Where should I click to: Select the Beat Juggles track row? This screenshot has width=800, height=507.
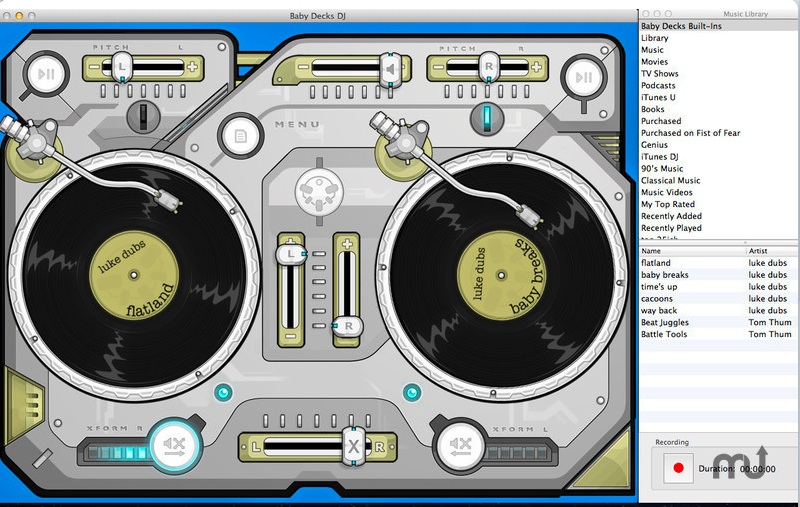[718, 322]
